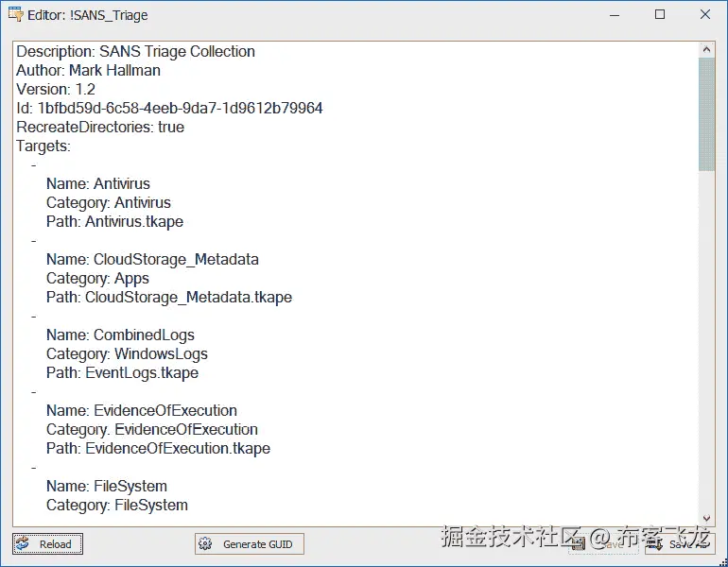Screen dimensions: 728x567
Task: Click 'RecreateDirectories: true' line
Action: tap(100, 128)
